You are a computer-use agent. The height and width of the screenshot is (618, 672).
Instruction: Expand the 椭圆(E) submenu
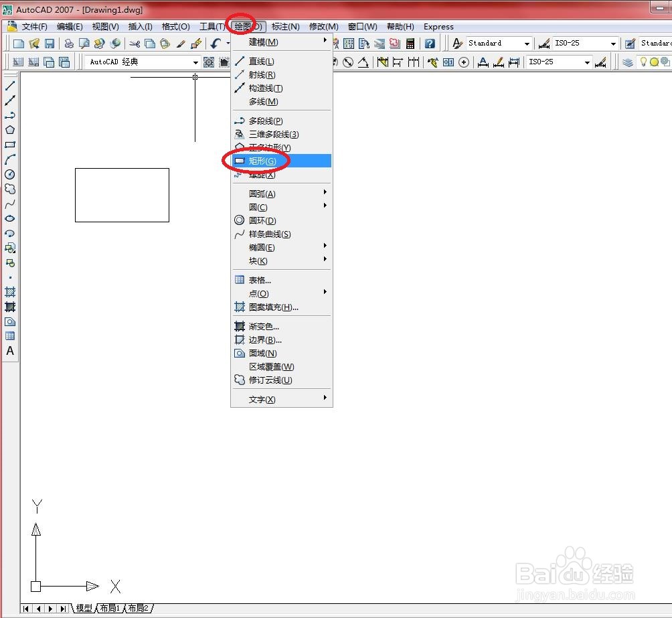pyautogui.click(x=282, y=248)
